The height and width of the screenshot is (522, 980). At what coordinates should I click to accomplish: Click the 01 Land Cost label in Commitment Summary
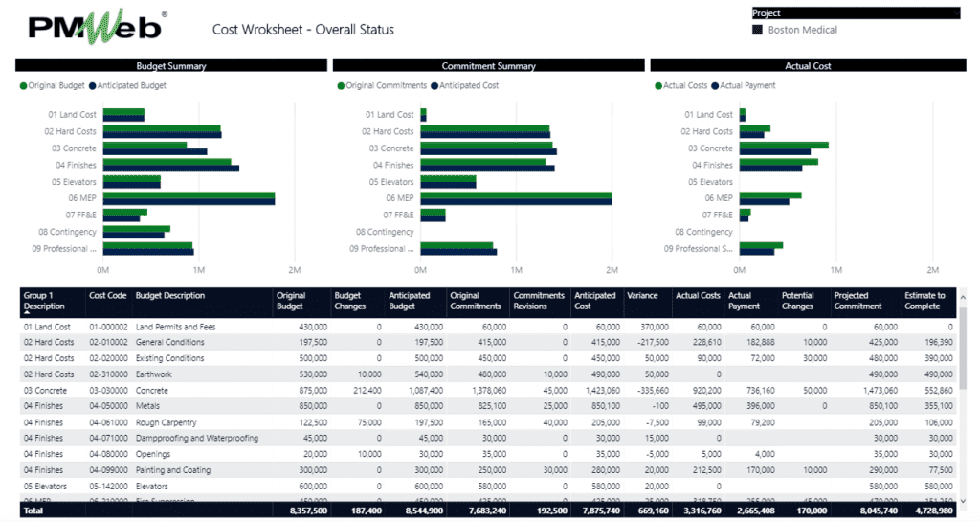390,115
